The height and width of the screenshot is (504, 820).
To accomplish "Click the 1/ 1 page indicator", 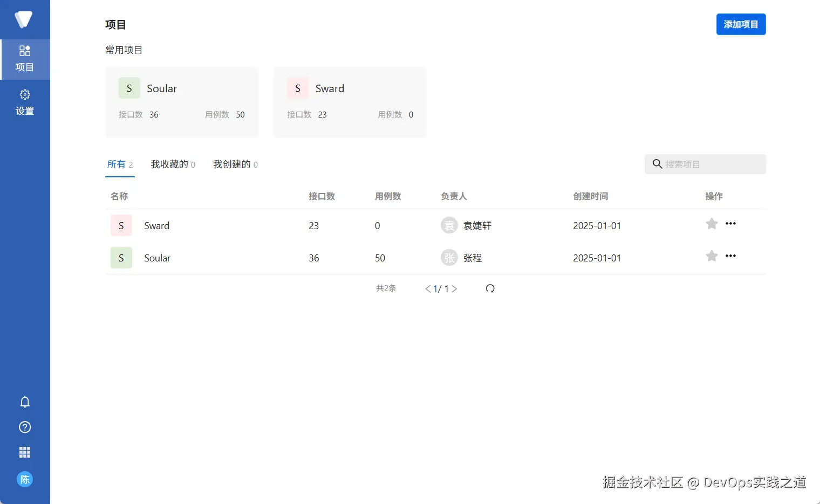I will tap(441, 289).
